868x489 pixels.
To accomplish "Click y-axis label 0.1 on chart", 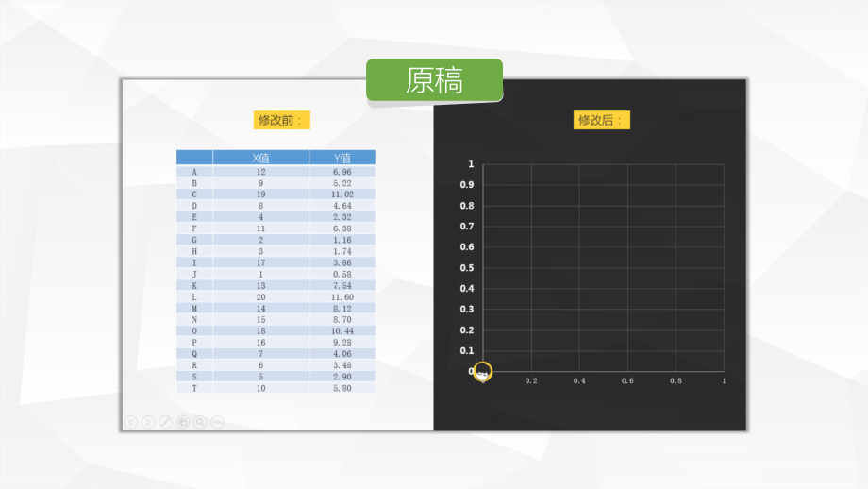I will 467,350.
